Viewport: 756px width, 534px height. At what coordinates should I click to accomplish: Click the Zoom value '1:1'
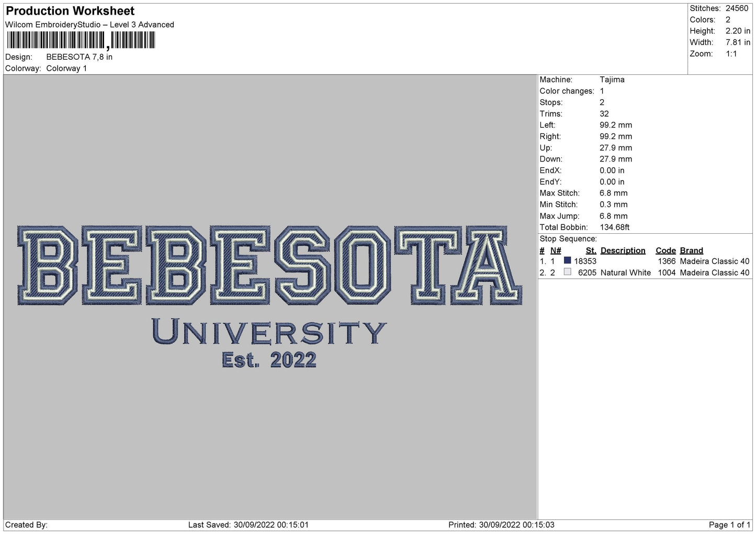click(731, 54)
